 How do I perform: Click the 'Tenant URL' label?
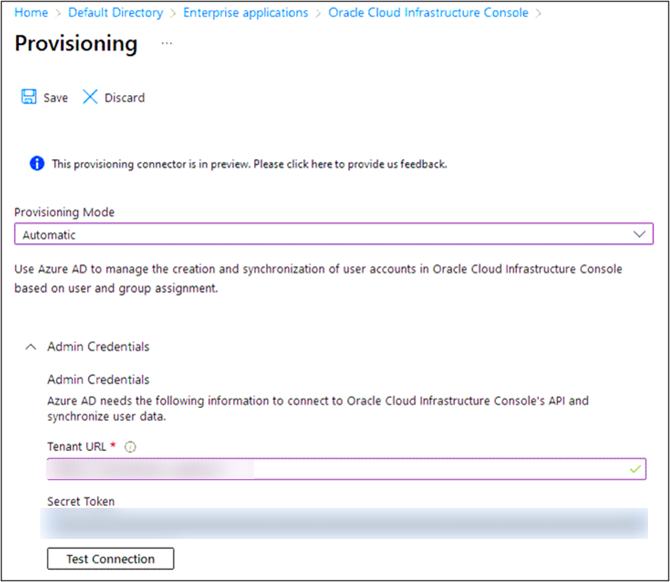[x=76, y=447]
